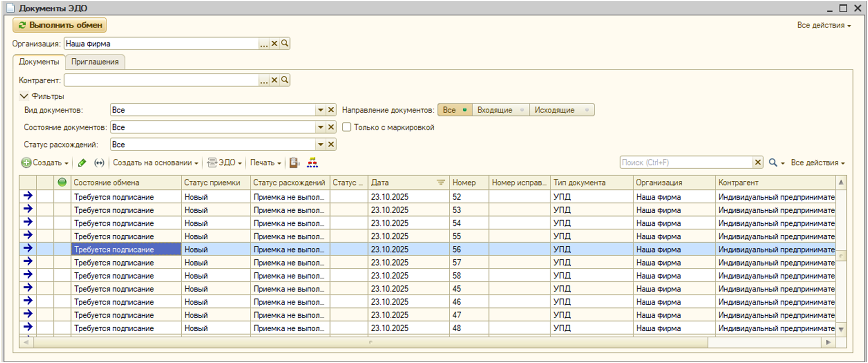This screenshot has width=868, height=363.
Task: Click the interval (↔) toolbar icon
Action: tap(99, 163)
